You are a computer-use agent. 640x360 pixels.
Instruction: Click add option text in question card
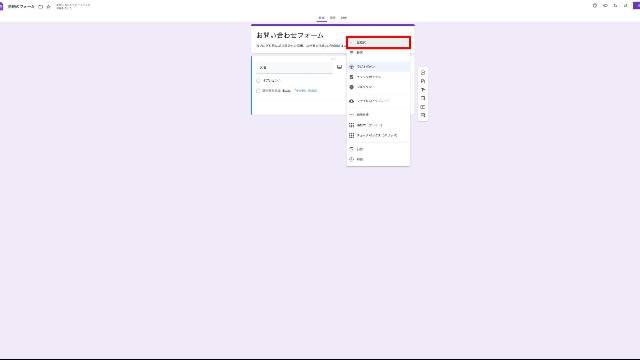pyautogui.click(x=271, y=91)
